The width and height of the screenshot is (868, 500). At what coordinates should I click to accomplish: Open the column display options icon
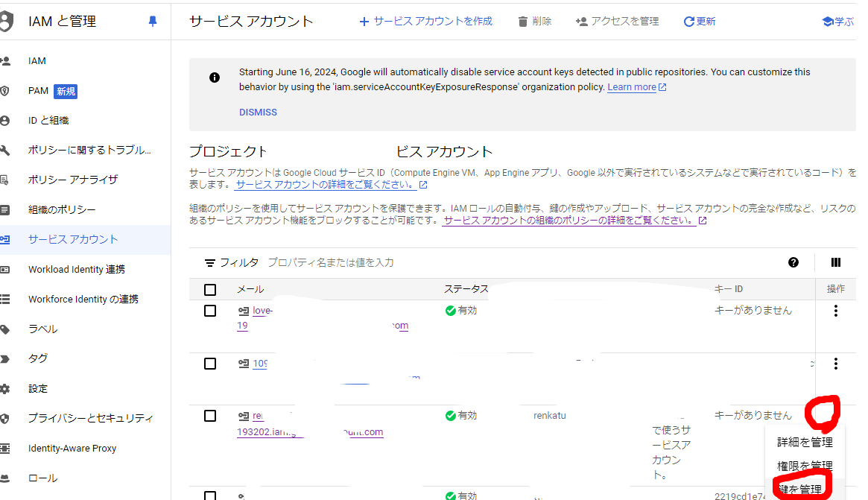[835, 262]
